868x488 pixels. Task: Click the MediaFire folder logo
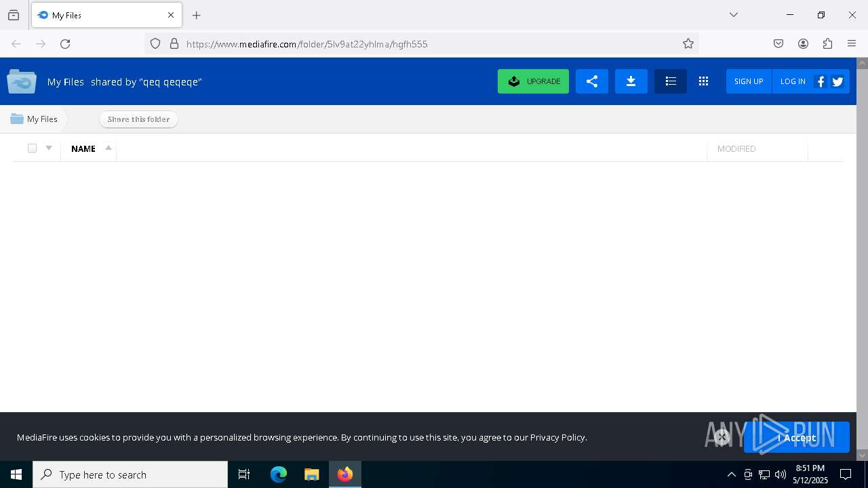pyautogui.click(x=22, y=81)
